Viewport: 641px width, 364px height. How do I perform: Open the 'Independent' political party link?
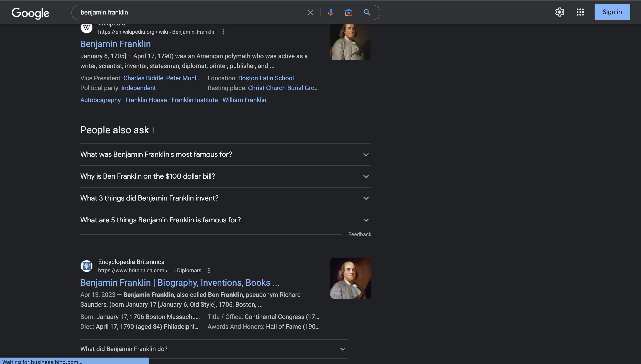click(x=139, y=88)
